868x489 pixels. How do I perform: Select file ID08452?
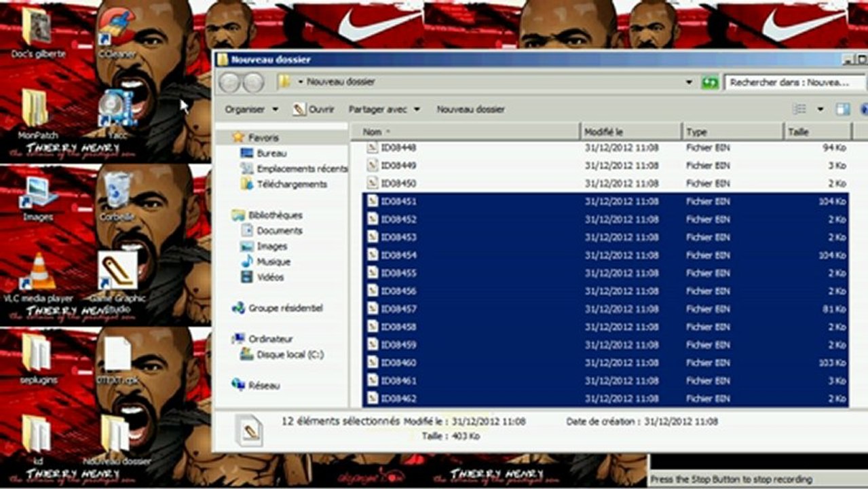tap(605, 219)
